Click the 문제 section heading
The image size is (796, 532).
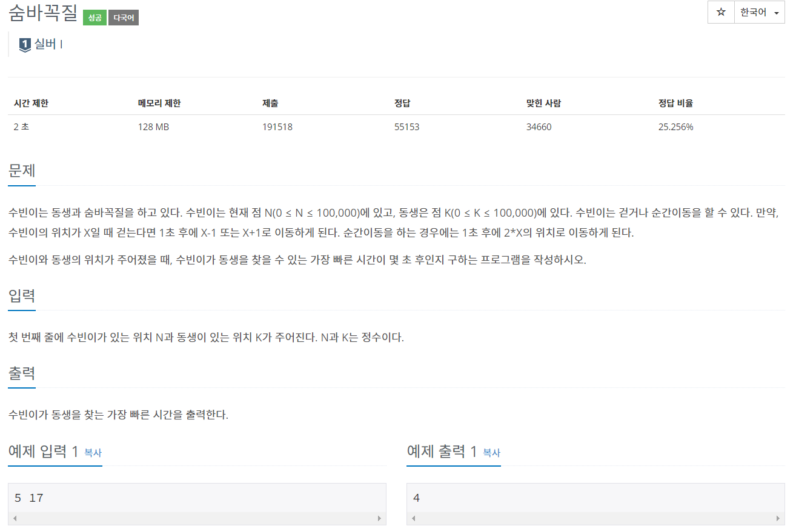coord(22,170)
